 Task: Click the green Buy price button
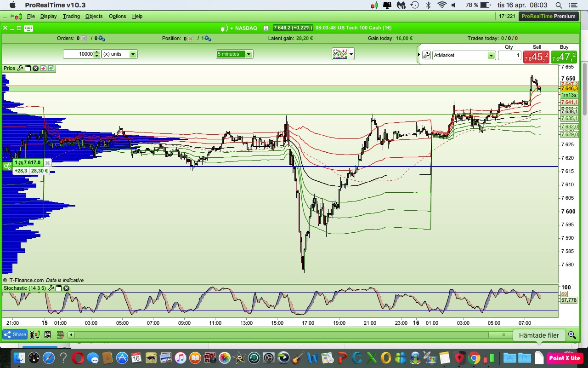pos(564,57)
